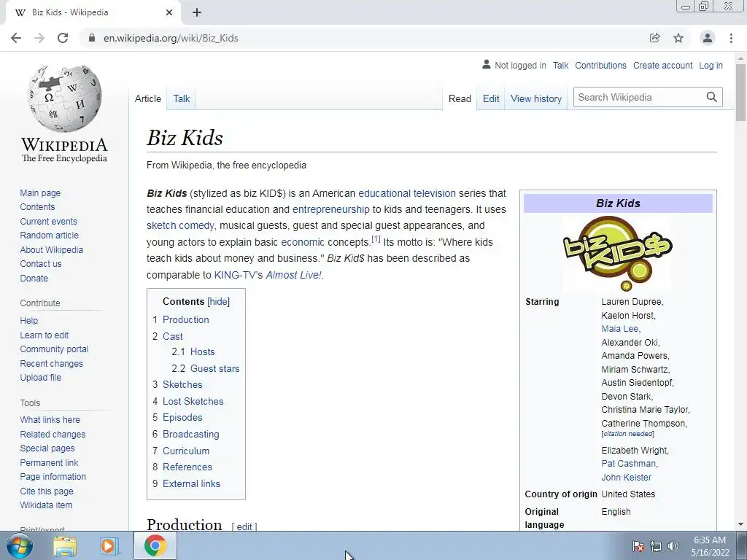Bookmark this page with the star icon
Screen dimensions: 747x560
coord(678,38)
